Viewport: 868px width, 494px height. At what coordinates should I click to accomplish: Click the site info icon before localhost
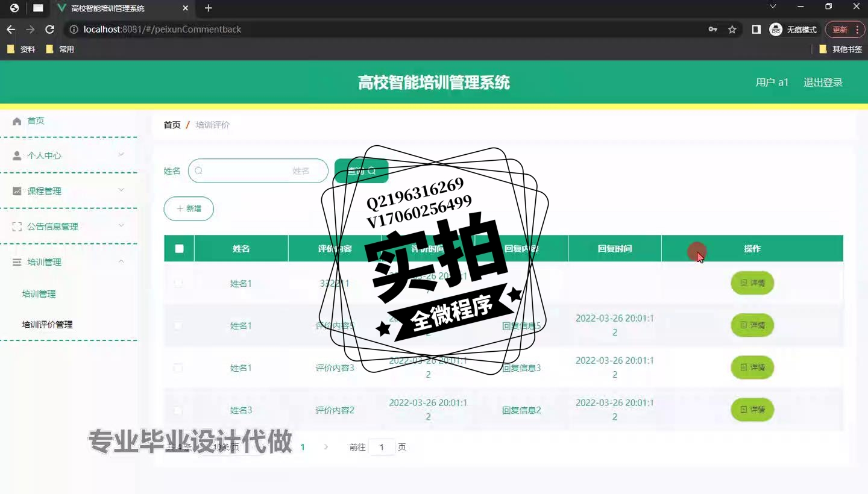coord(74,30)
